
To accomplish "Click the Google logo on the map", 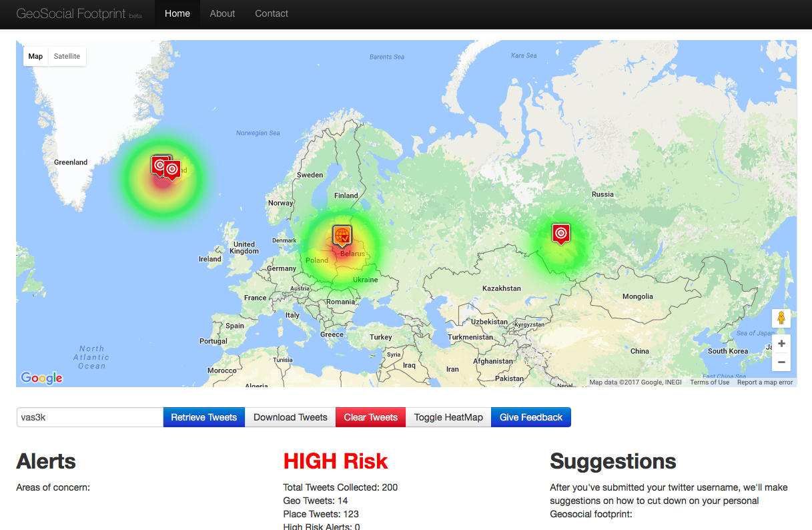I will (41, 378).
